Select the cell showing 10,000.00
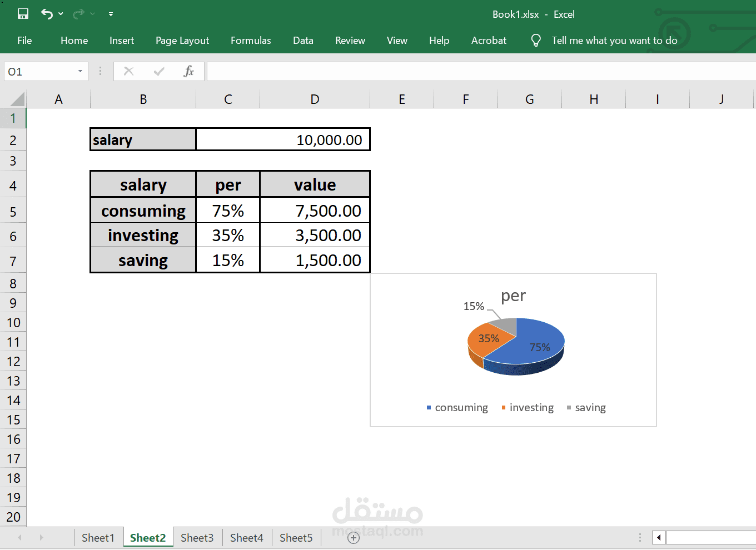 283,140
